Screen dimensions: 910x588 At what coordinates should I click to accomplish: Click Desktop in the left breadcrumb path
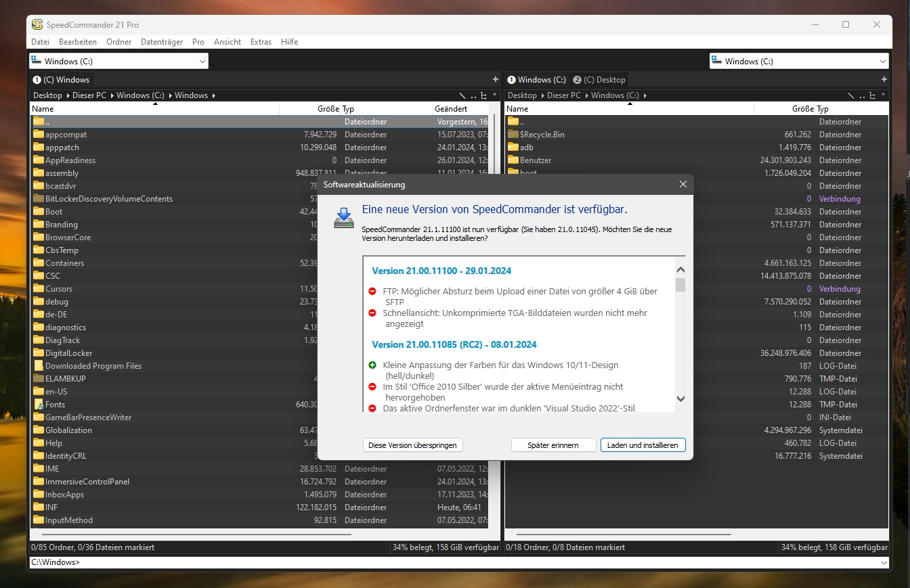[x=47, y=95]
